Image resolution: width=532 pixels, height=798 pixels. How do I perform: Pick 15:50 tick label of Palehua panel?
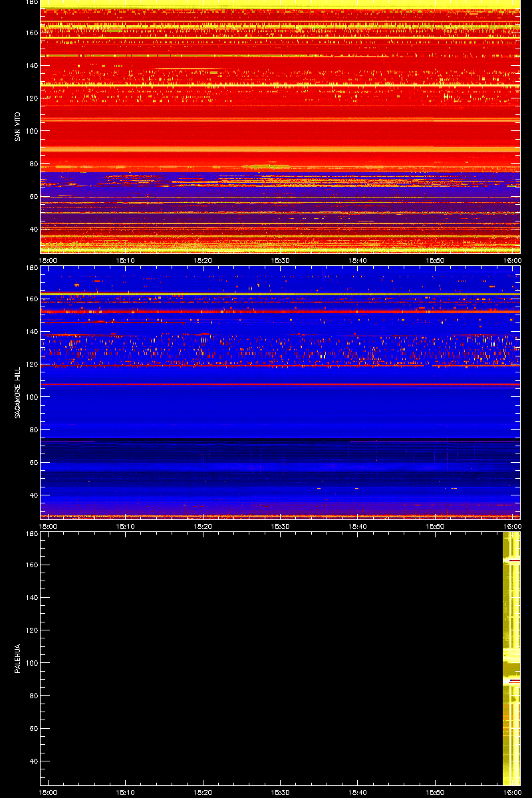pyautogui.click(x=435, y=793)
